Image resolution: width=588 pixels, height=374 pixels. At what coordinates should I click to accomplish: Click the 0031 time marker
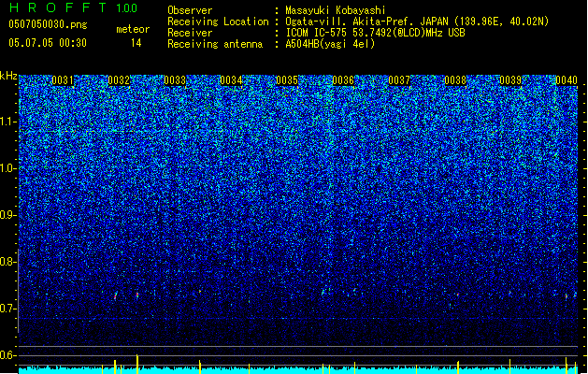coord(63,80)
